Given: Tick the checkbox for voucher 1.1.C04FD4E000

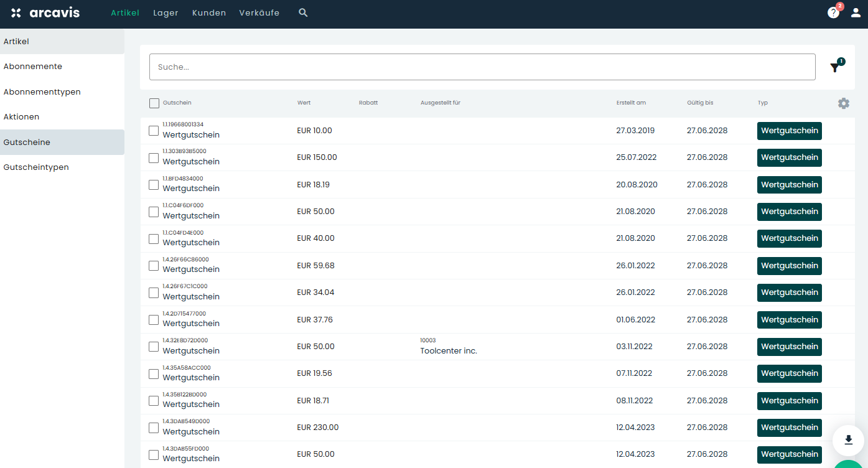Looking at the screenshot, I should pos(154,239).
